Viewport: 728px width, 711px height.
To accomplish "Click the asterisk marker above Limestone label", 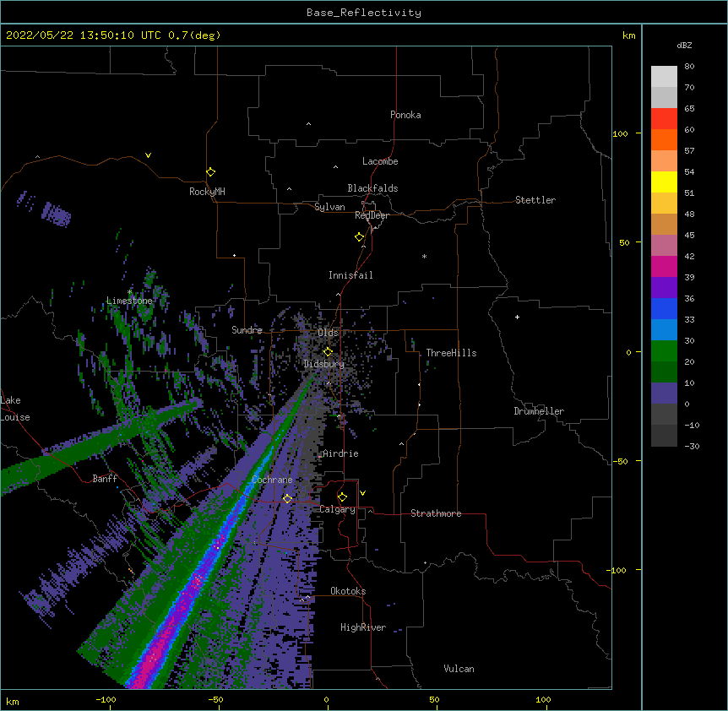I will pyautogui.click(x=130, y=292).
